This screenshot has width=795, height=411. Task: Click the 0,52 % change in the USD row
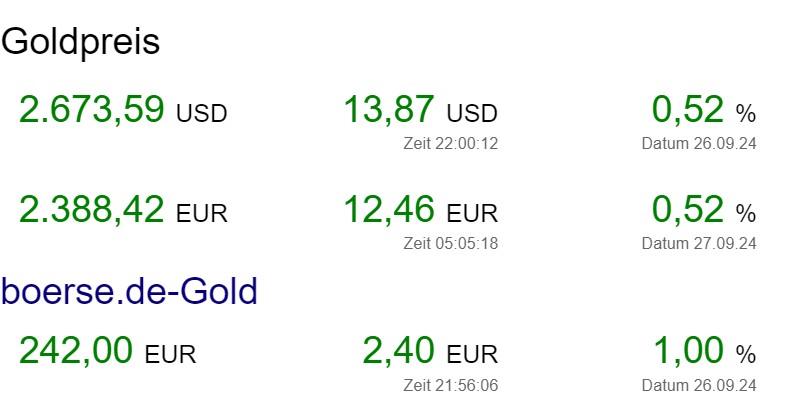pos(687,109)
